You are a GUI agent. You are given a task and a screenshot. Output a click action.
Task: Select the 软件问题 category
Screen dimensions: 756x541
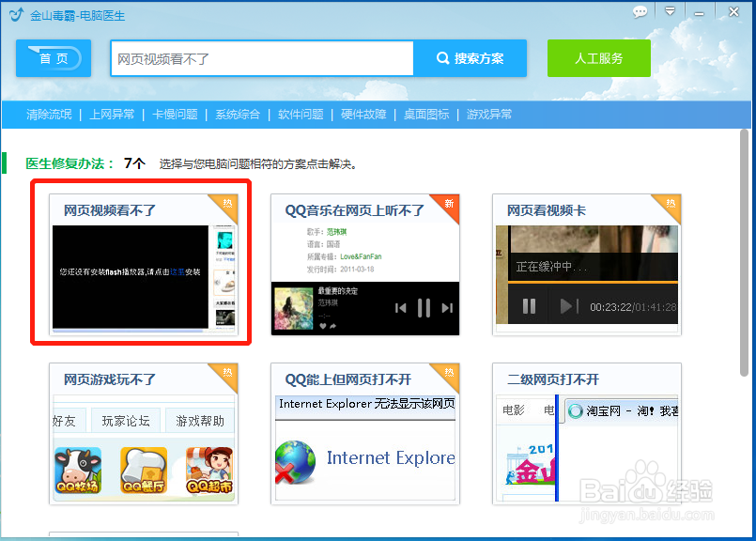coord(301,115)
